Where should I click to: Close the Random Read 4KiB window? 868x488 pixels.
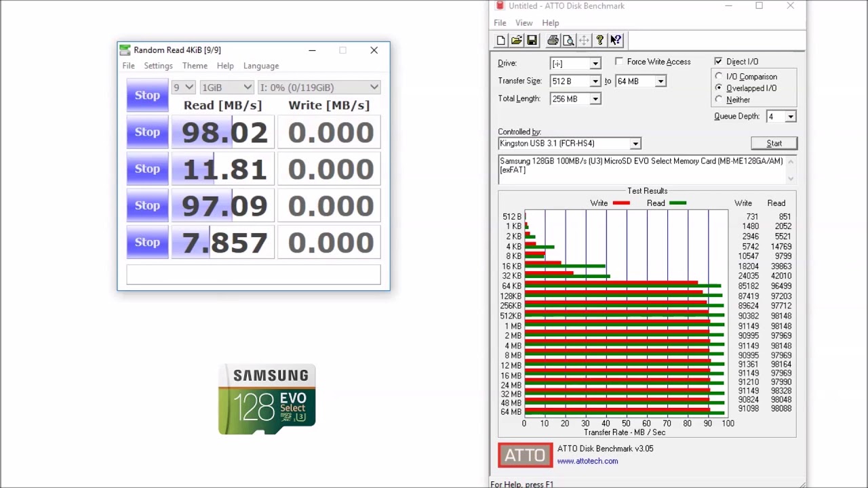coord(374,50)
